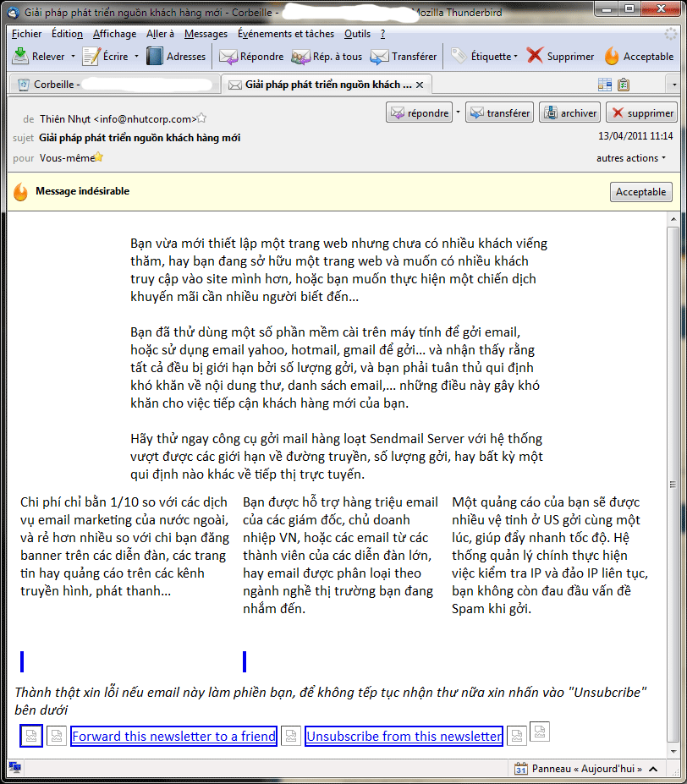Open the Unsubscribe from this newsletter link
The width and height of the screenshot is (687, 784).
click(404, 736)
